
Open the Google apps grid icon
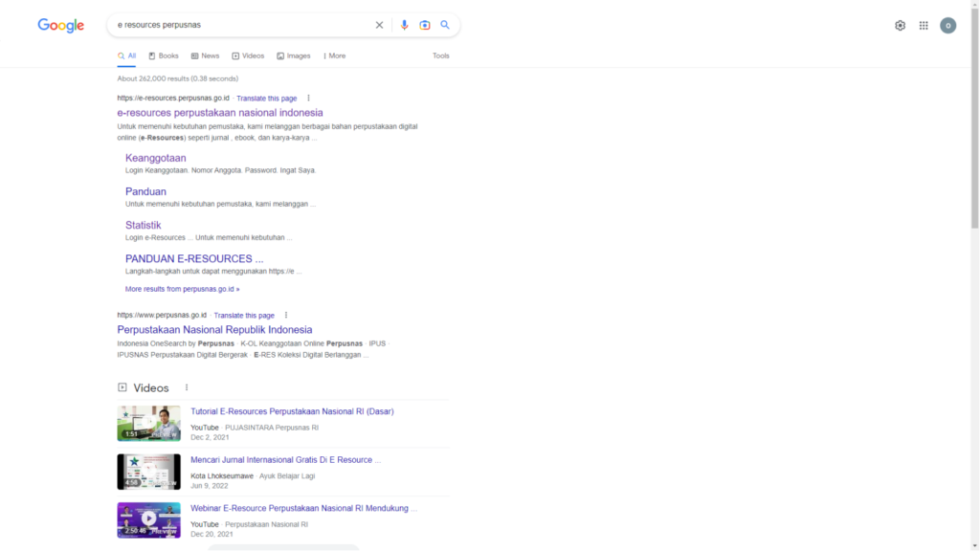tap(924, 26)
